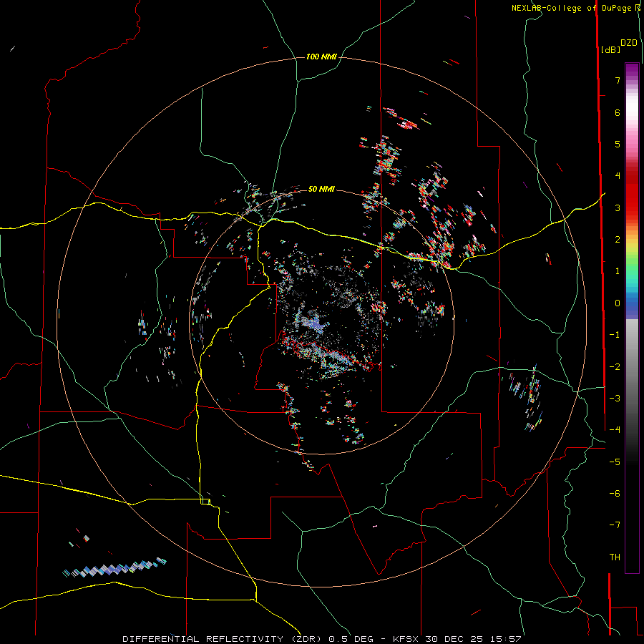
Task: Click the zigzag echo streak in lower-left
Action: pos(114,567)
